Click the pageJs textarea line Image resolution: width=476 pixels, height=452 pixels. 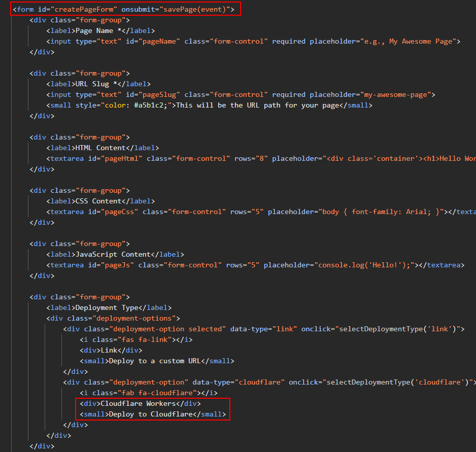(x=255, y=265)
